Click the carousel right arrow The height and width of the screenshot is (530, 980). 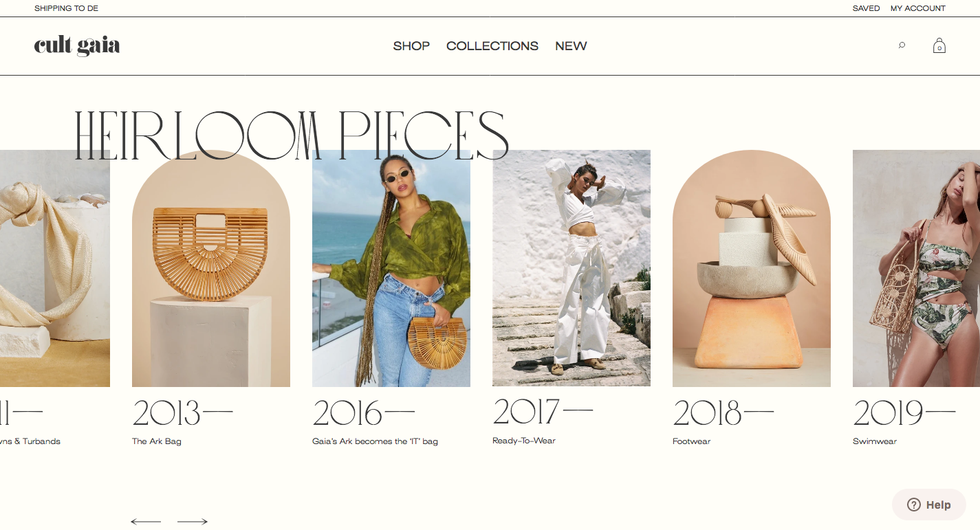coord(193,522)
